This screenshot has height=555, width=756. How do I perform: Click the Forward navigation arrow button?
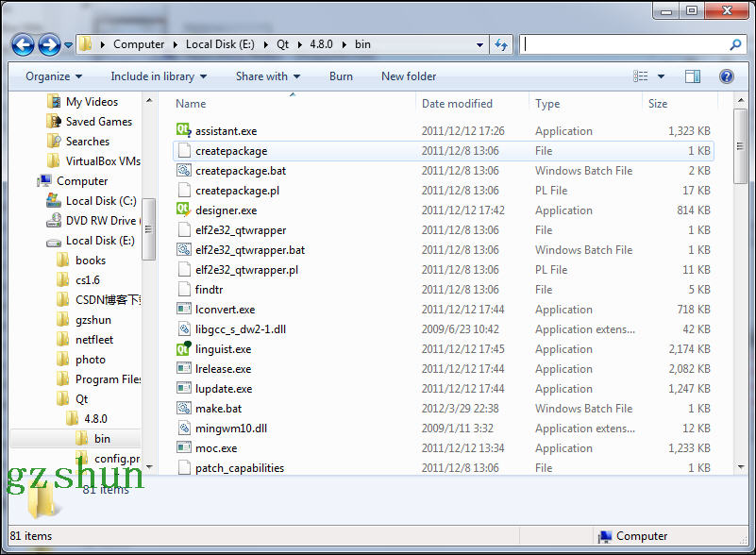coord(49,44)
